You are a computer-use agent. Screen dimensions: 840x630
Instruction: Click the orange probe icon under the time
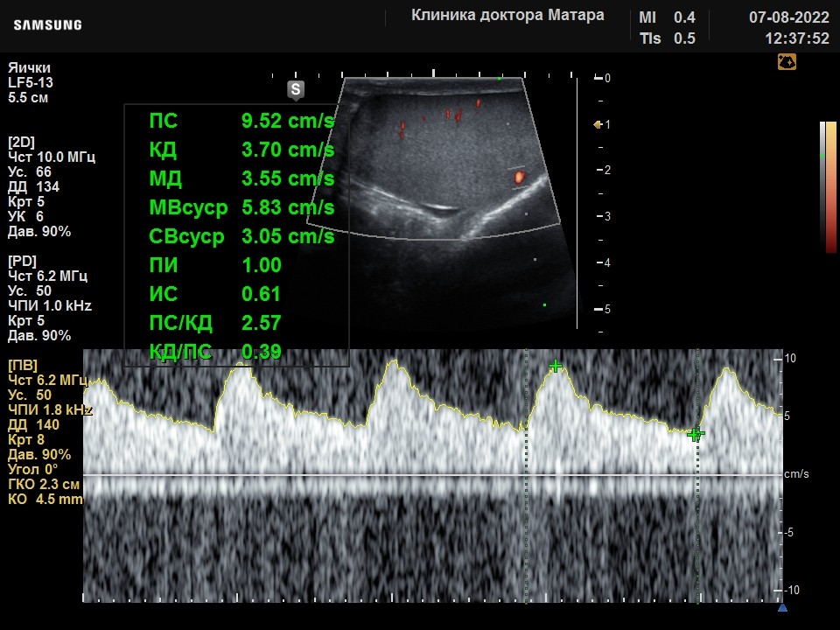pyautogui.click(x=787, y=62)
